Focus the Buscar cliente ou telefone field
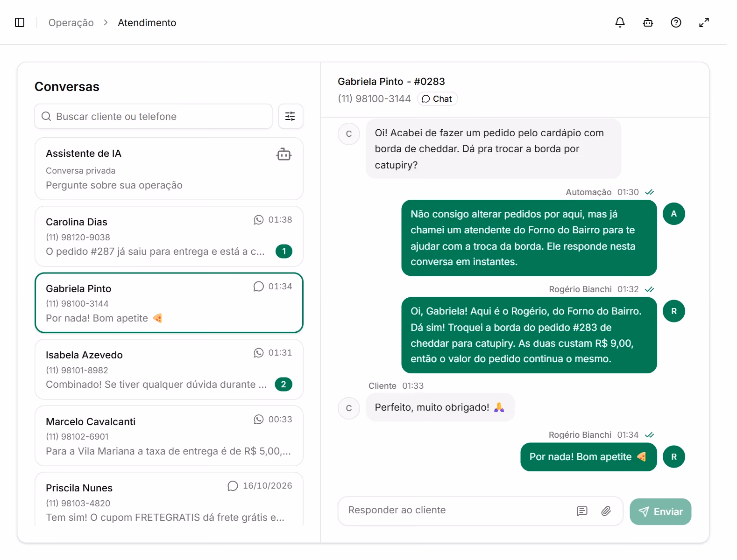 (x=154, y=116)
